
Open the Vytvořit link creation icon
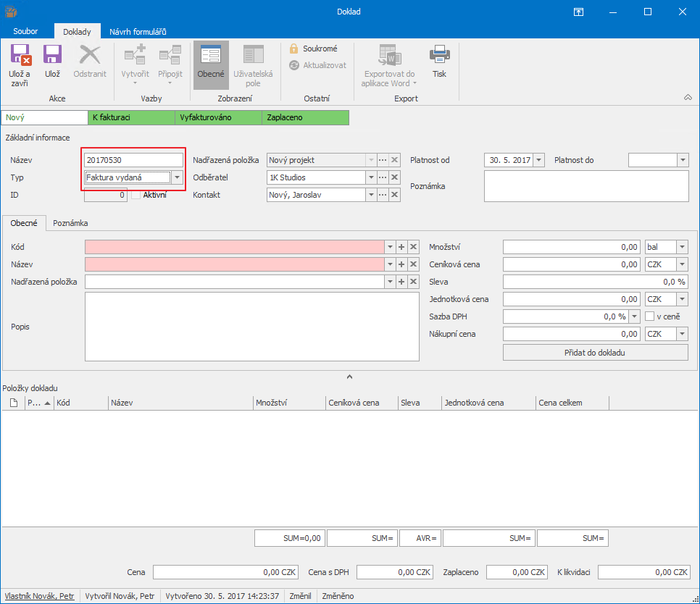[x=135, y=55]
